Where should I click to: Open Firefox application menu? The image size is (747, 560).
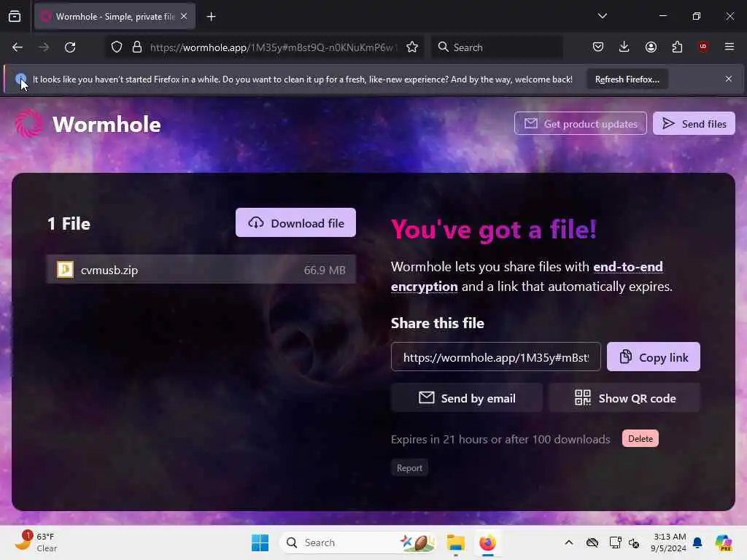729,47
